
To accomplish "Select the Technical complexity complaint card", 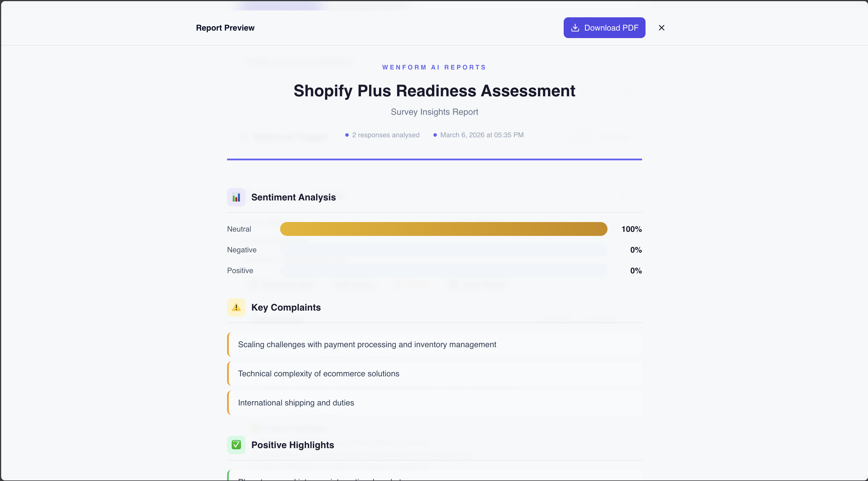I will [434, 373].
